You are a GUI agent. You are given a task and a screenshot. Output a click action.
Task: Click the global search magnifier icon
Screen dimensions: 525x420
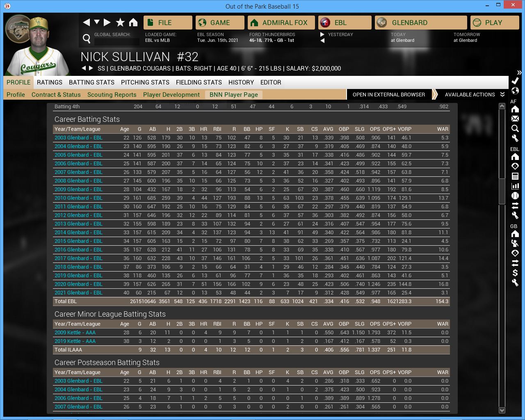[x=87, y=39]
